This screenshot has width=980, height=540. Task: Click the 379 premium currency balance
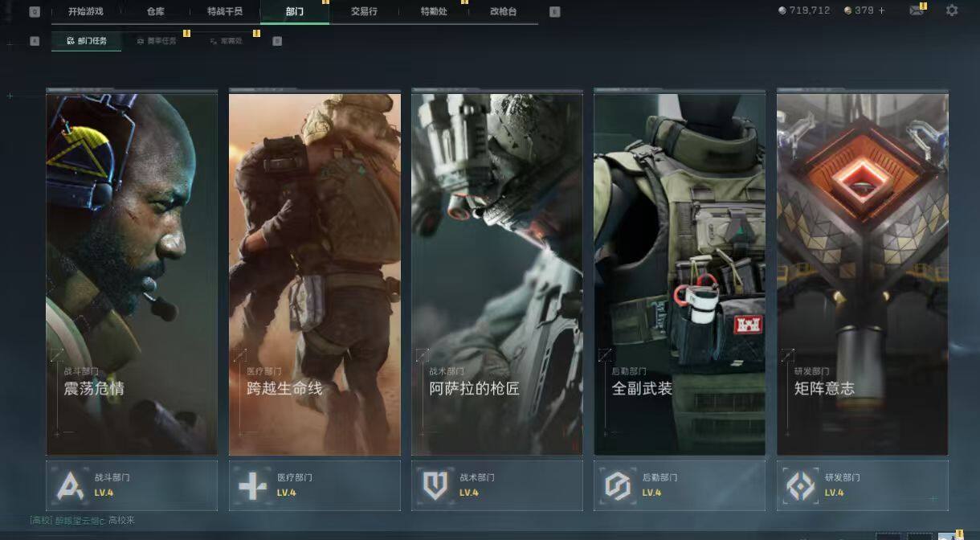864,10
